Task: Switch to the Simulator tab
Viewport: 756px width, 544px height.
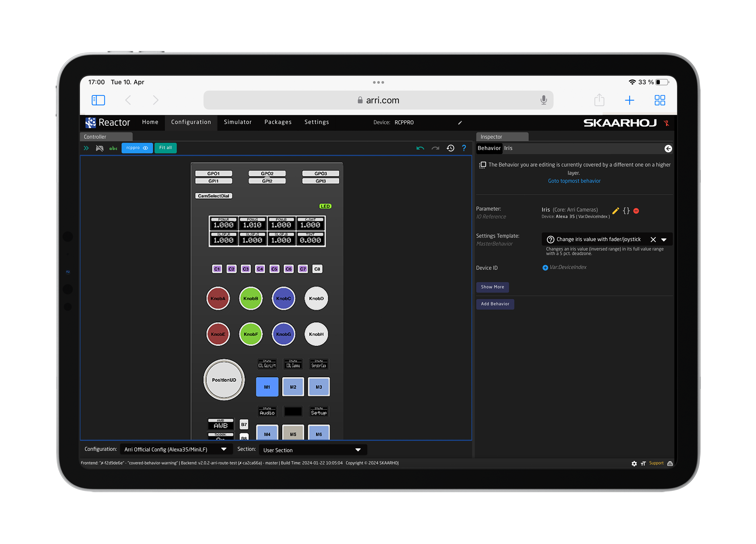Action: pos(238,122)
